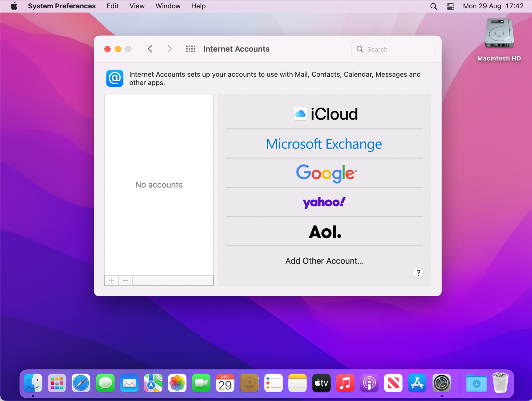Open Mail from the Dock
Screen dimensions: 532x401
(129, 383)
